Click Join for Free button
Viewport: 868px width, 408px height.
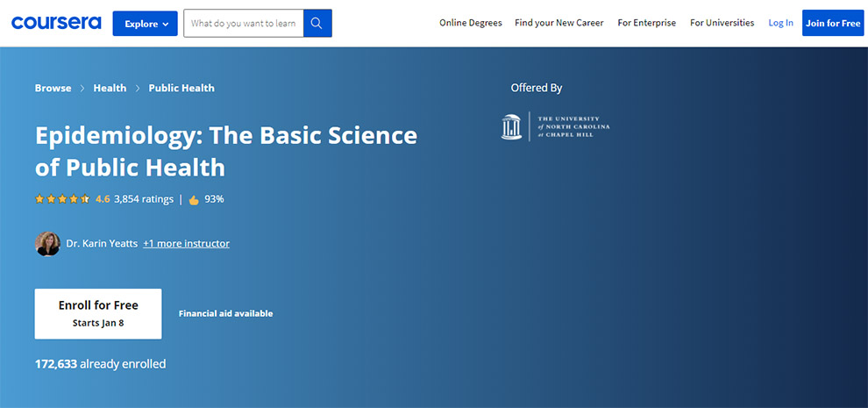833,24
